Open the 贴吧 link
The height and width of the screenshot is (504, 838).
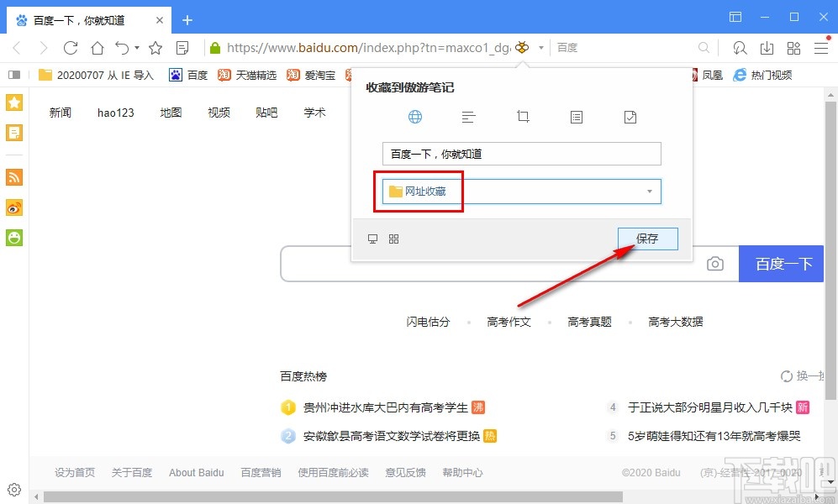tap(266, 113)
